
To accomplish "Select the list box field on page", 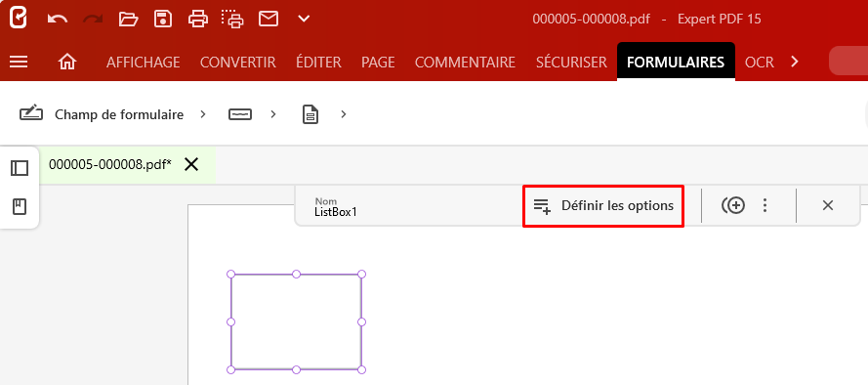I will 296,321.
